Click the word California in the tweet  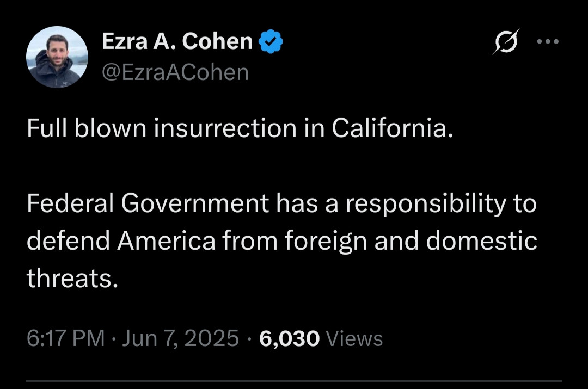391,128
